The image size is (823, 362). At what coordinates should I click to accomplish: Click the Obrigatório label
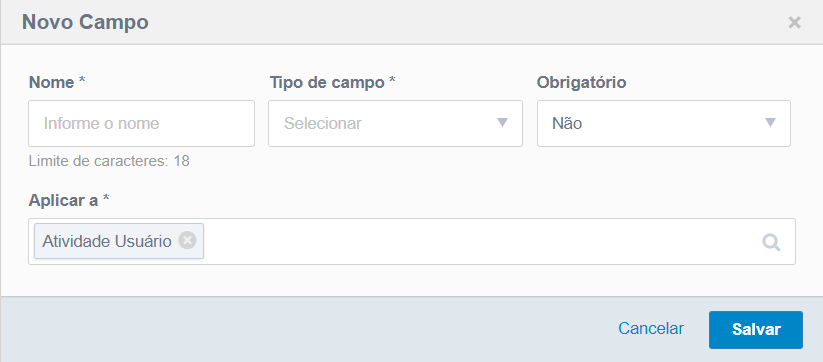(x=581, y=82)
